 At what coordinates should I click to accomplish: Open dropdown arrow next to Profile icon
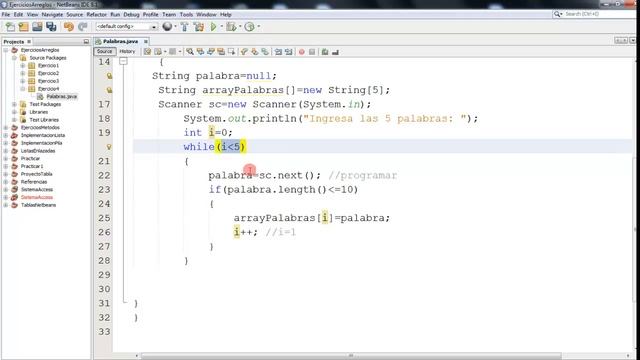[258, 27]
